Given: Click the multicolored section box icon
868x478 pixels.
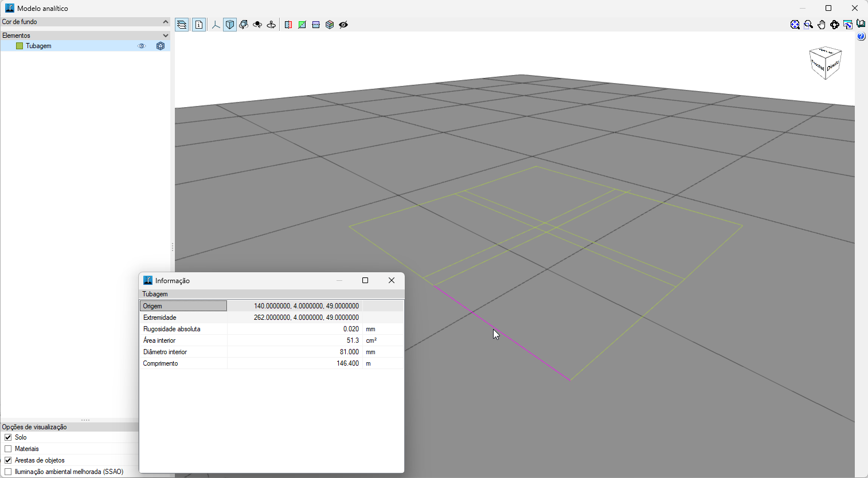Looking at the screenshot, I should point(330,25).
